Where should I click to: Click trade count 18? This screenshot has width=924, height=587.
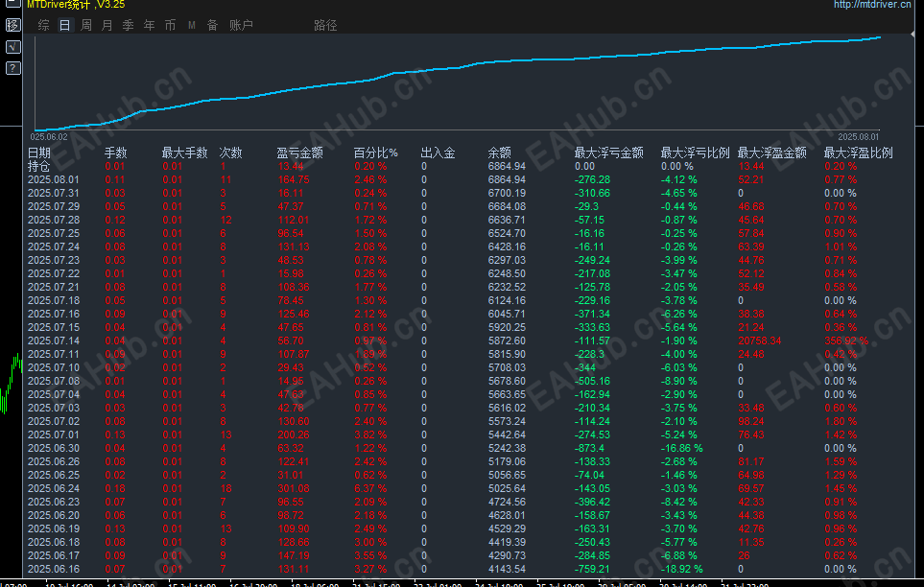[225, 488]
